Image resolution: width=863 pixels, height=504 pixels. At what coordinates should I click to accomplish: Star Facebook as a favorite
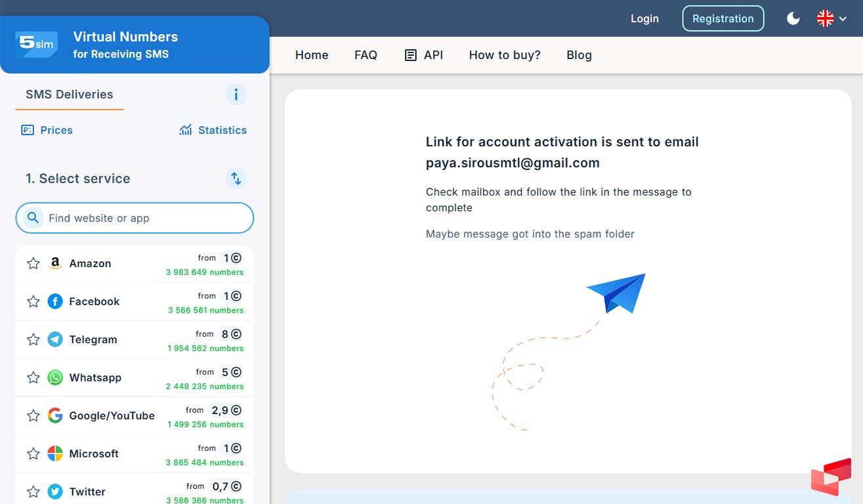[x=33, y=302]
